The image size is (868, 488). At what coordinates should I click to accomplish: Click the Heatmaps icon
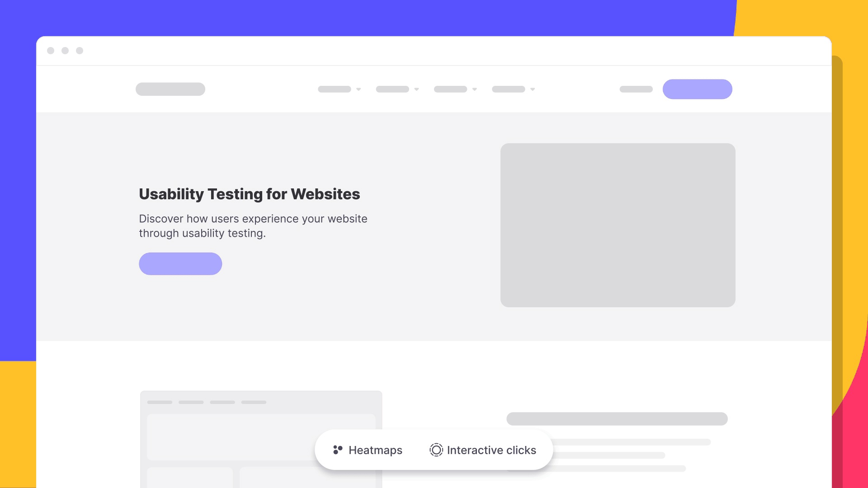click(337, 449)
